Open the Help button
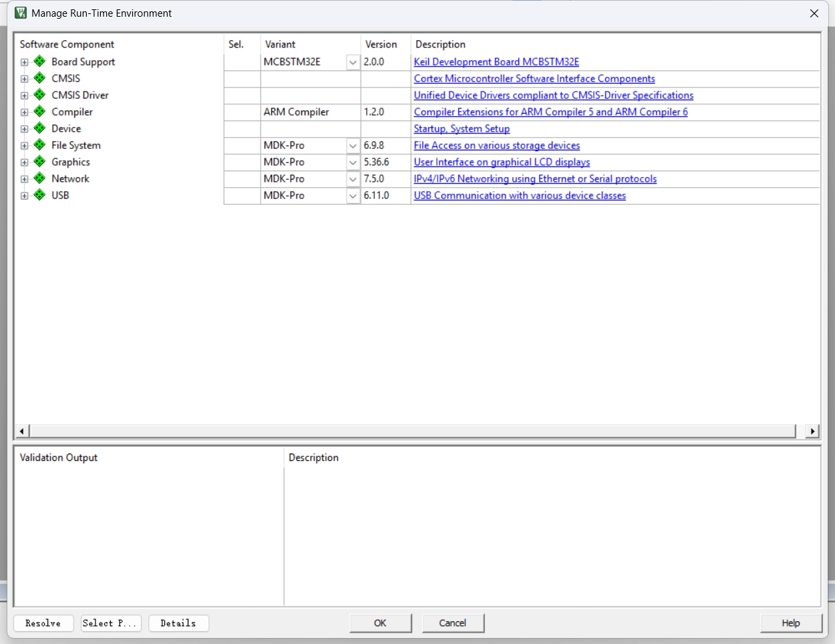The height and width of the screenshot is (644, 835). pyautogui.click(x=791, y=623)
